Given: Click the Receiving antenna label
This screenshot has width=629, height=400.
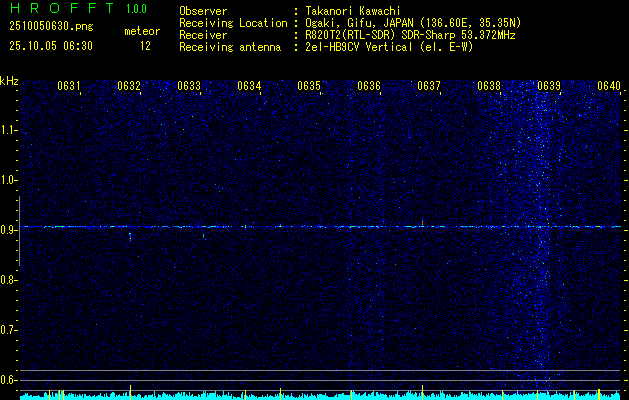Looking at the screenshot, I should coord(230,47).
